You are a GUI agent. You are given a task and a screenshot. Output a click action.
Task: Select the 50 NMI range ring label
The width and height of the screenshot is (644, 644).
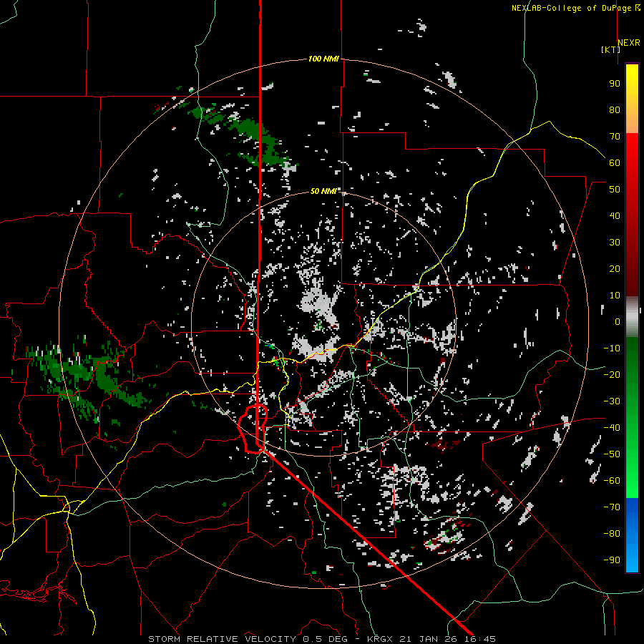click(323, 191)
